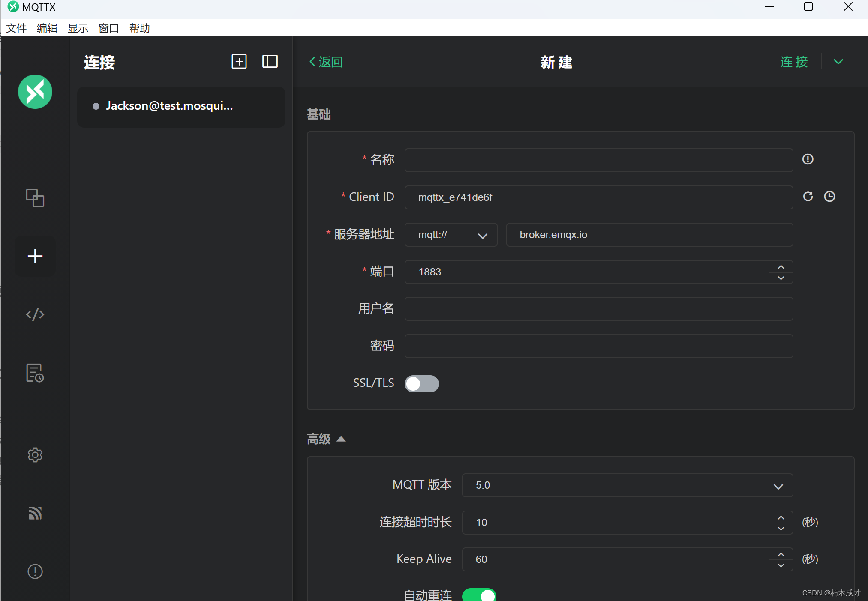
Task: Click the new connection plus icon in sidebar
Action: tap(35, 256)
